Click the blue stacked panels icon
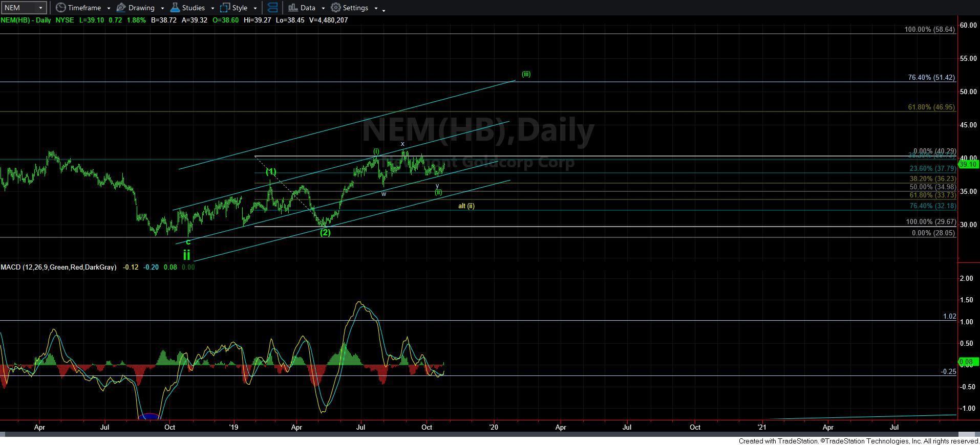980x445 pixels. point(272,8)
